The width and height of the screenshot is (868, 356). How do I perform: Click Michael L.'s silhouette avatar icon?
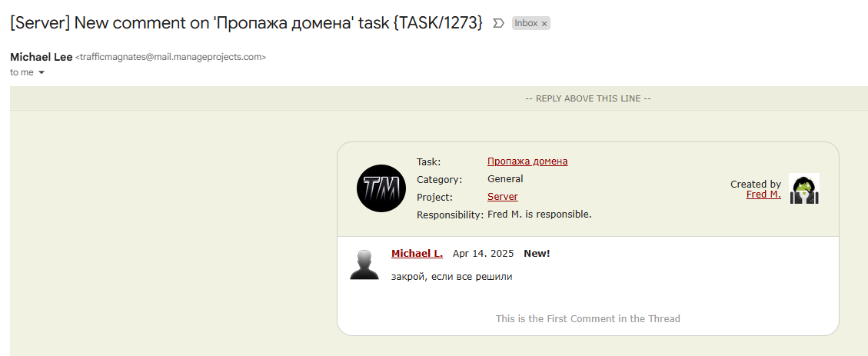pos(364,265)
